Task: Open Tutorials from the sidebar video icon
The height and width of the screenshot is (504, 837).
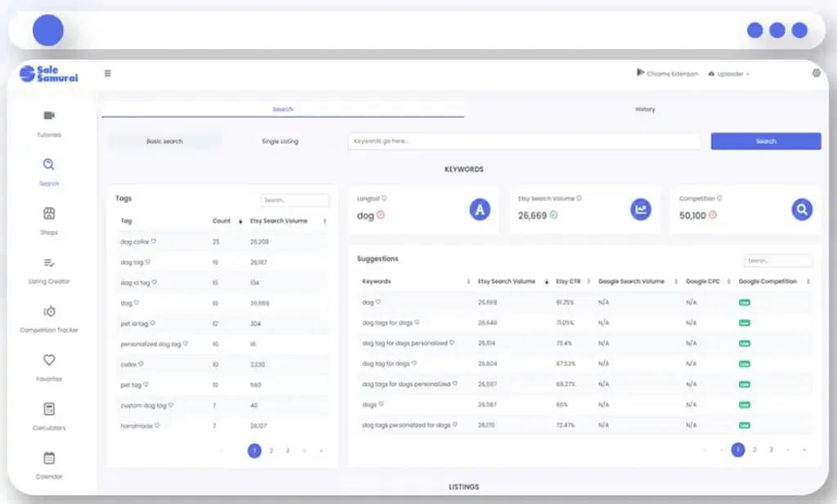Action: [x=49, y=116]
